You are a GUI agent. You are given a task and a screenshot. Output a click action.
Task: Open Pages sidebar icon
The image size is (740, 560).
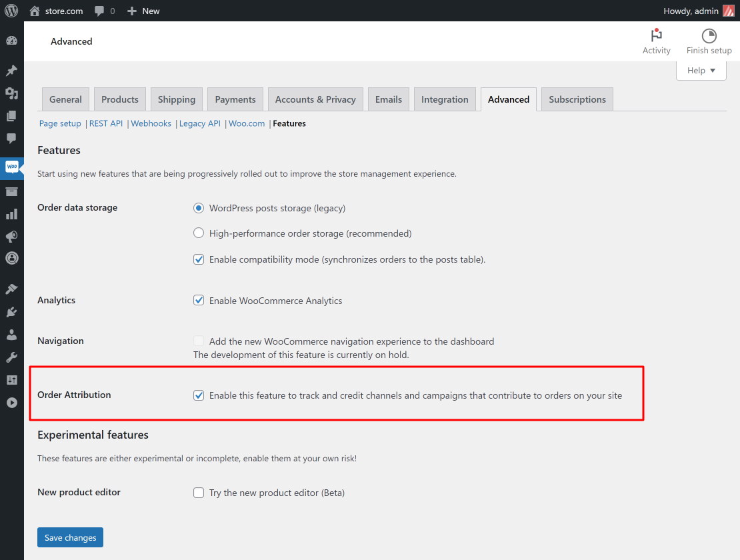(x=12, y=115)
